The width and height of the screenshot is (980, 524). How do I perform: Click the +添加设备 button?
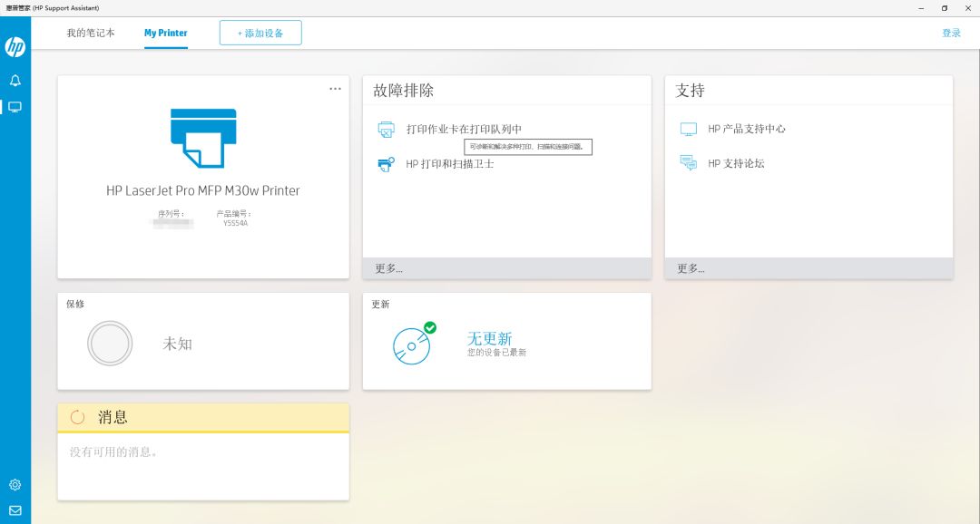(260, 34)
